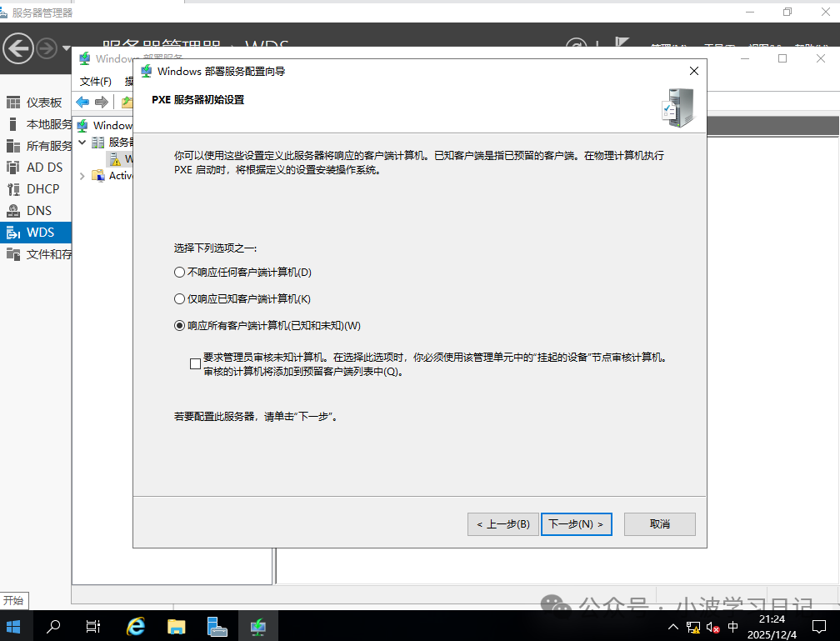Expand the Active Directory 预暂存设备 node
The width and height of the screenshot is (840, 641).
[82, 175]
